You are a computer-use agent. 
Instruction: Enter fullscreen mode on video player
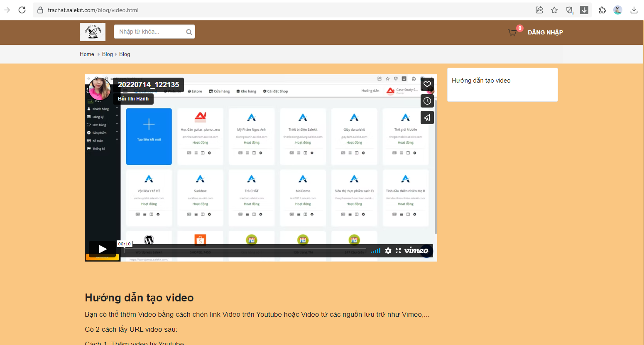(x=398, y=251)
